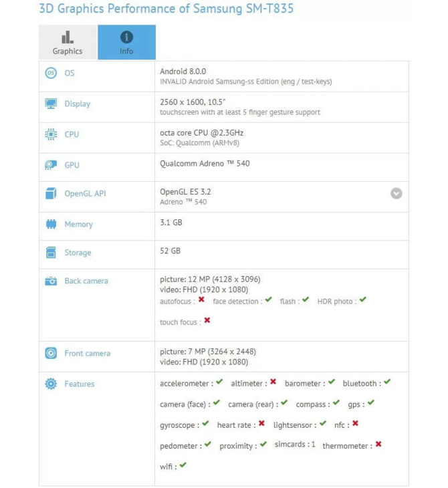Click the autofocus red cross mark
The height and width of the screenshot is (488, 448).
(x=201, y=299)
